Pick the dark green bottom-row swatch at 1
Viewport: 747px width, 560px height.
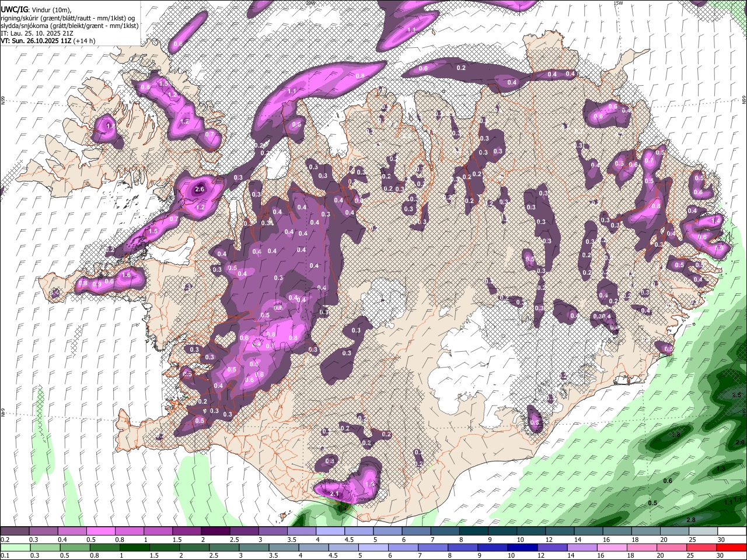pyautogui.click(x=134, y=547)
